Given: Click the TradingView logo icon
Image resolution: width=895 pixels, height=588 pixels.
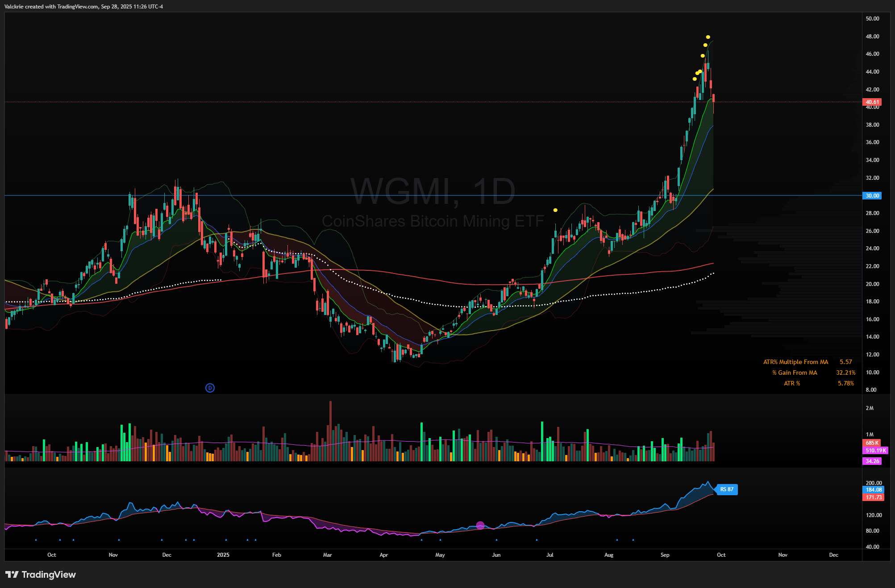Looking at the screenshot, I should coord(12,575).
